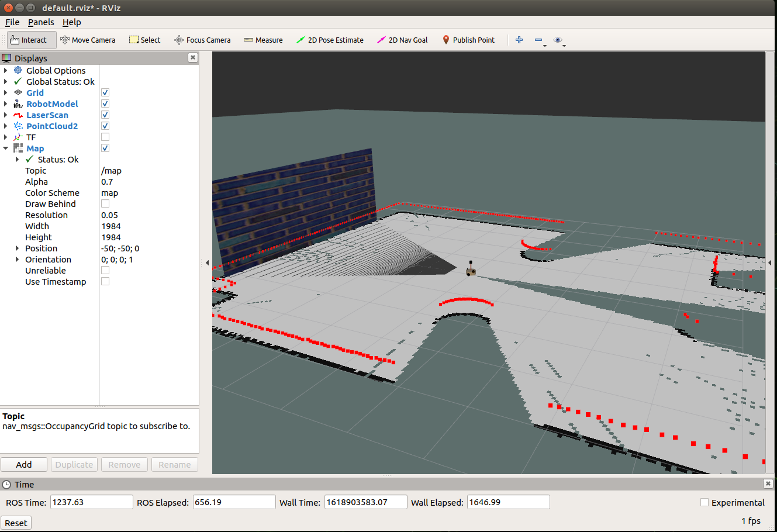Activate the 2D Nav Goal tool

402,40
